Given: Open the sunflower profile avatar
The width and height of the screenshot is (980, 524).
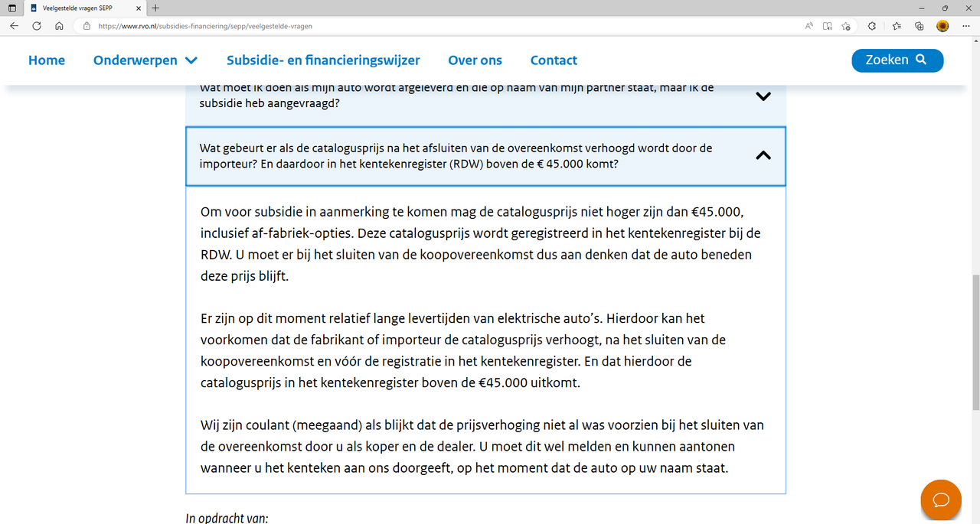Looking at the screenshot, I should pos(943,25).
